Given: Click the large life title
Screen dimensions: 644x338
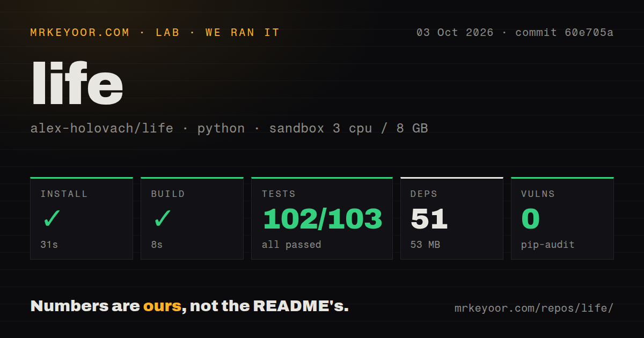Looking at the screenshot, I should click(x=77, y=83).
